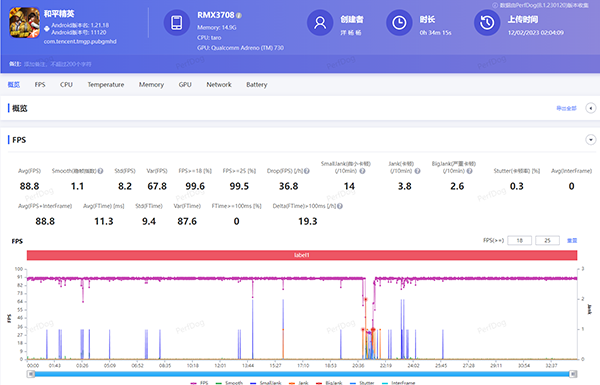Click the Std(FPS) value 8.2

tap(125, 186)
